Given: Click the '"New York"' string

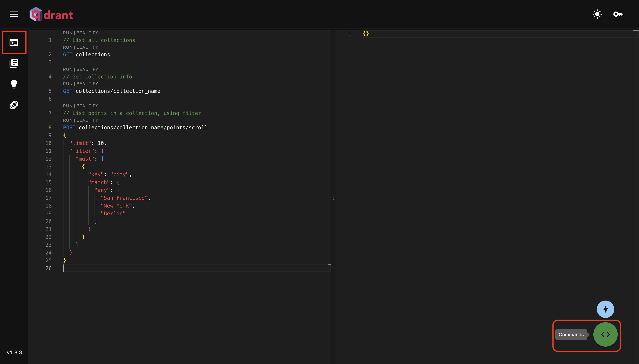Looking at the screenshot, I should coord(116,206).
